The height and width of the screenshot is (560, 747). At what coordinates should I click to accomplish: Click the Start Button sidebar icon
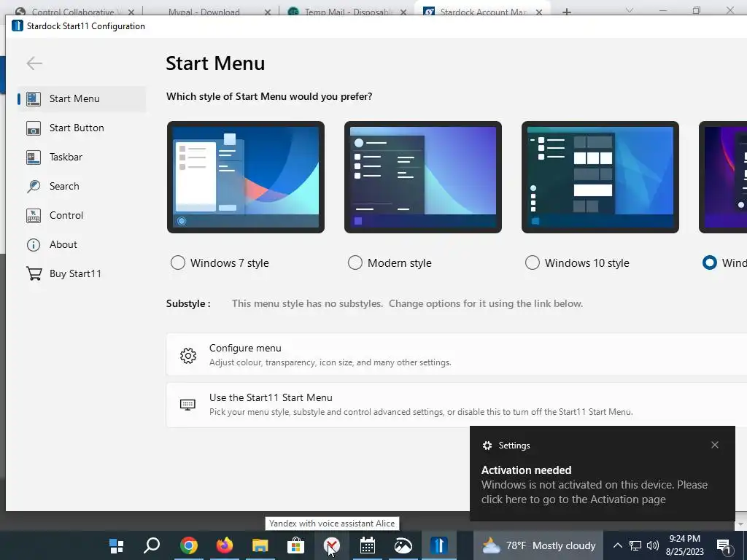click(34, 128)
